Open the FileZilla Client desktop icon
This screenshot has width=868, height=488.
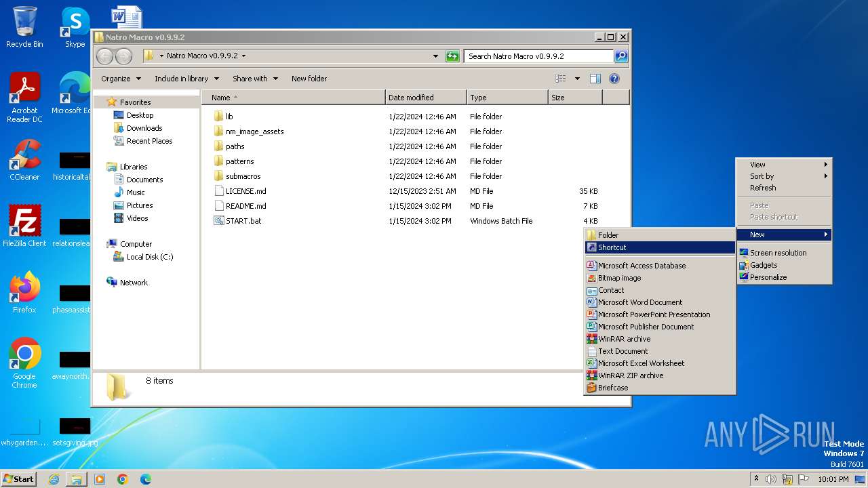[24, 226]
